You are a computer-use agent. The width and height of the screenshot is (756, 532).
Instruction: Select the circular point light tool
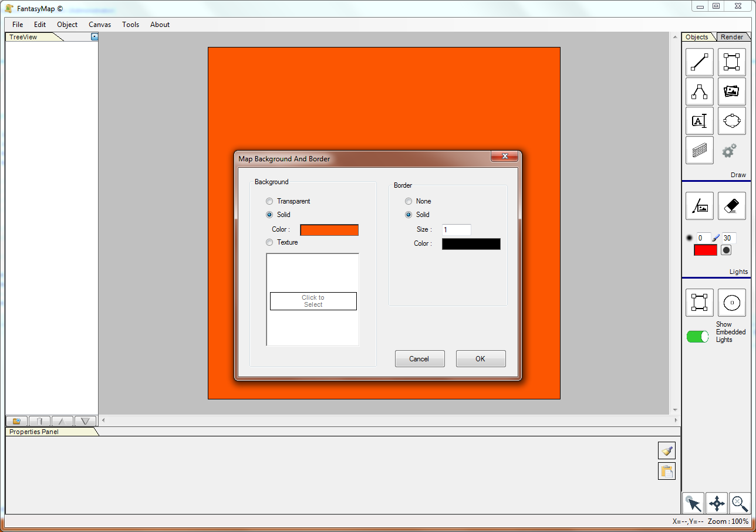(731, 303)
